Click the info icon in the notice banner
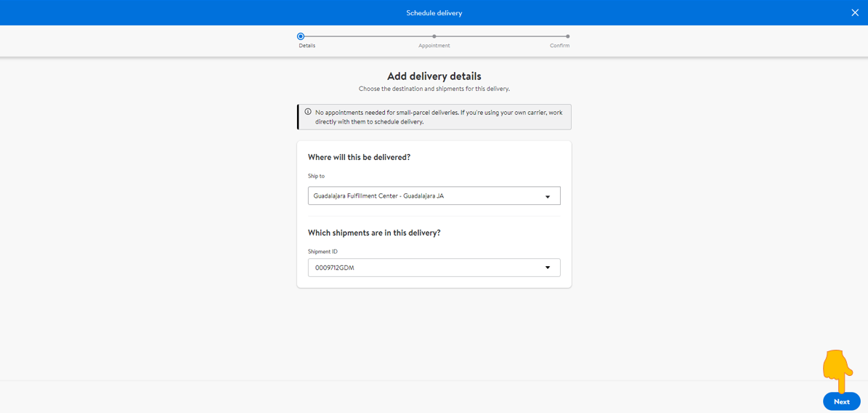This screenshot has height=413, width=868. click(308, 111)
